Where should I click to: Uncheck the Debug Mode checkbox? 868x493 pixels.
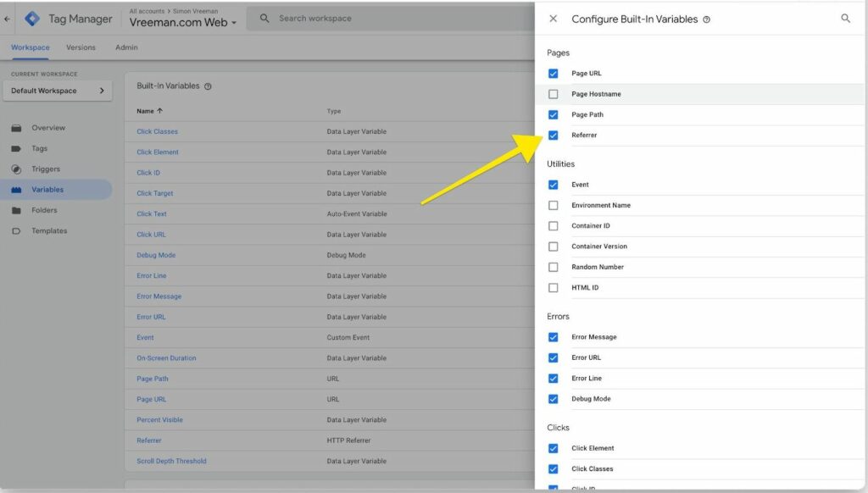553,399
